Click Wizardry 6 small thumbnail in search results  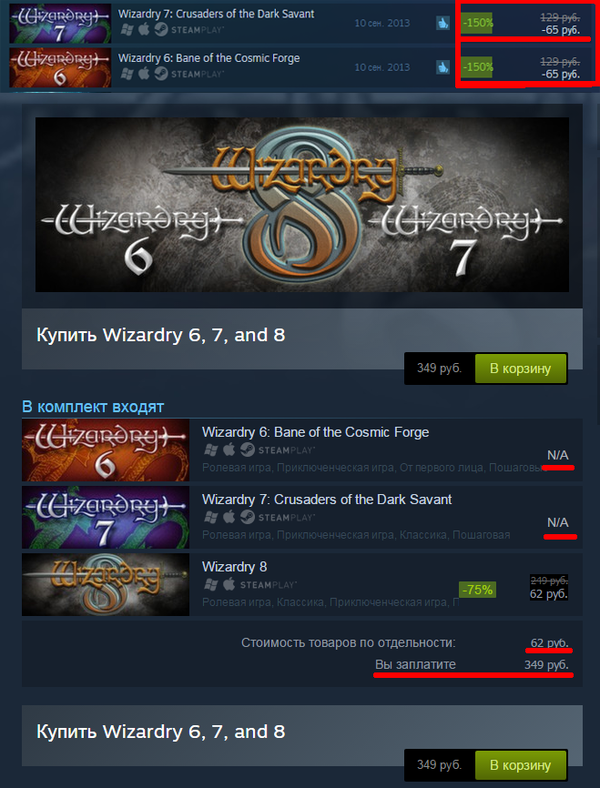(60, 67)
